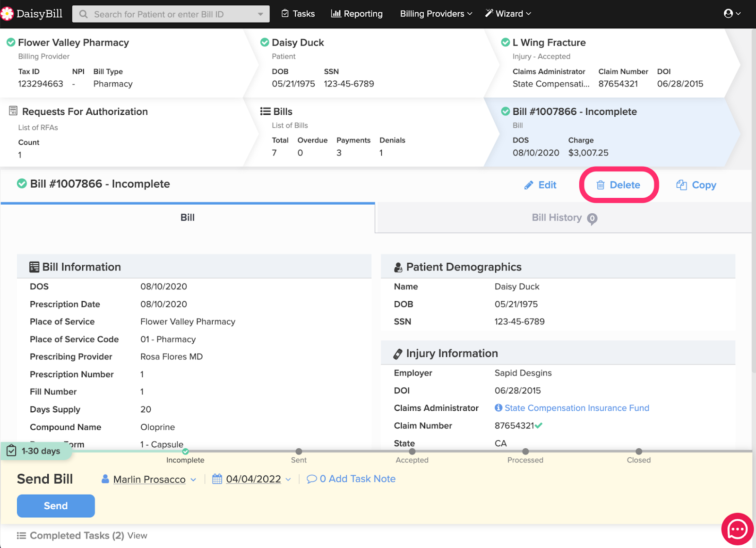The height and width of the screenshot is (548, 756).
Task: Open State Compensation Insurance Fund link
Action: (577, 408)
